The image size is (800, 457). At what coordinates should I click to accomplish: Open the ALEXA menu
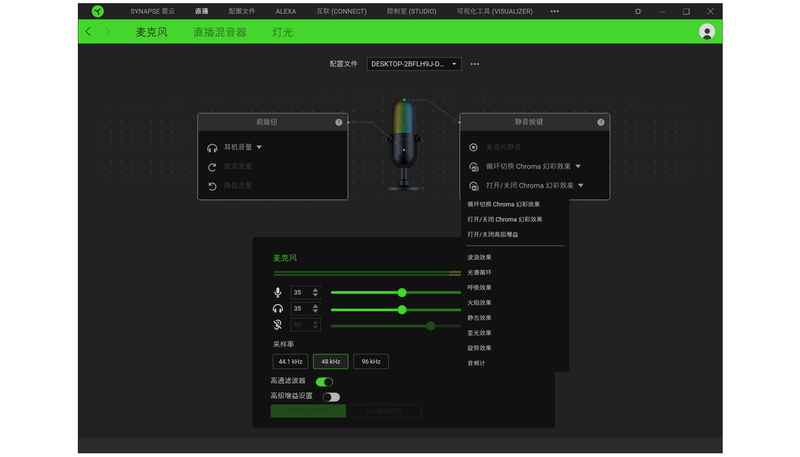(x=286, y=11)
